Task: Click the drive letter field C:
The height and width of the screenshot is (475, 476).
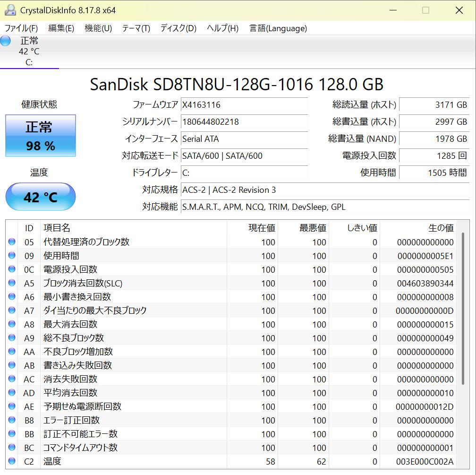Action: click(x=245, y=173)
